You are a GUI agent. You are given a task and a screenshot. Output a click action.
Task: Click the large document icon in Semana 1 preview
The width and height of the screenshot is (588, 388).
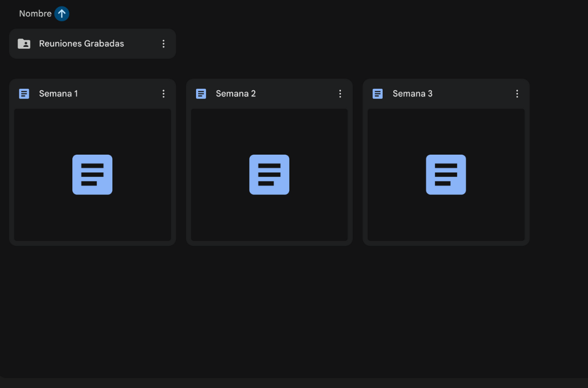92,174
